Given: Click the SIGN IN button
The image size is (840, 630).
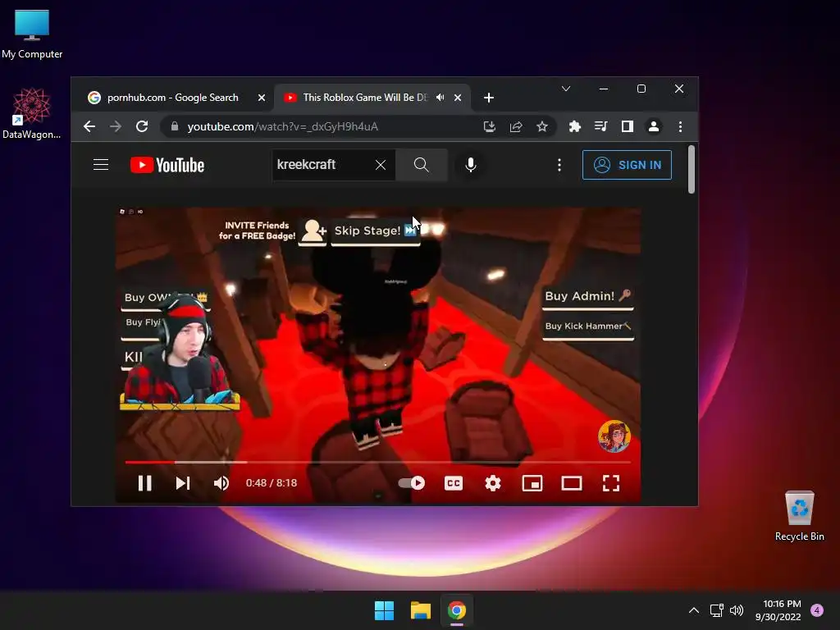Looking at the screenshot, I should [627, 165].
